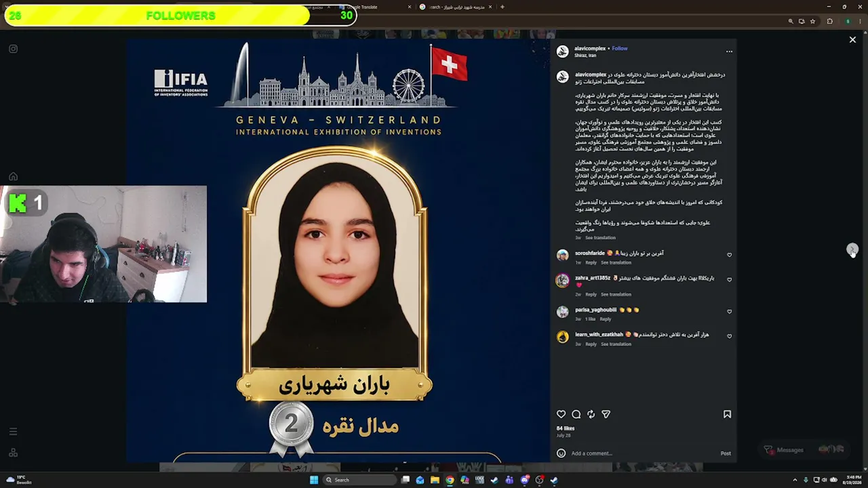Open the taskbar clock and date
This screenshot has height=488, width=868.
(x=854, y=480)
